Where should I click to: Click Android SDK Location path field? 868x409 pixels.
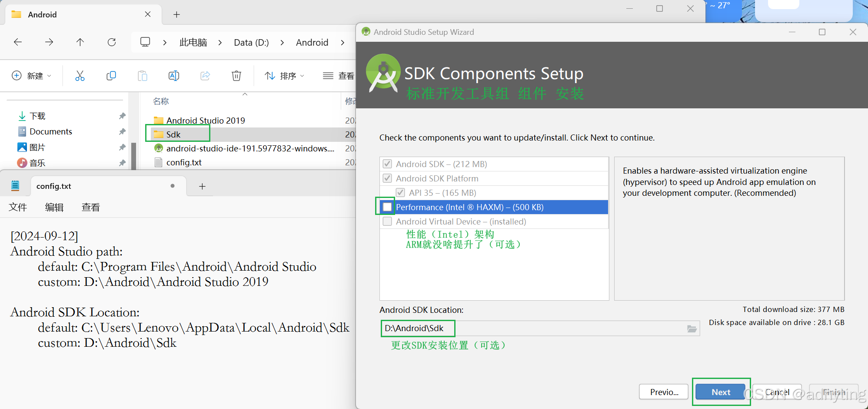[540, 329]
